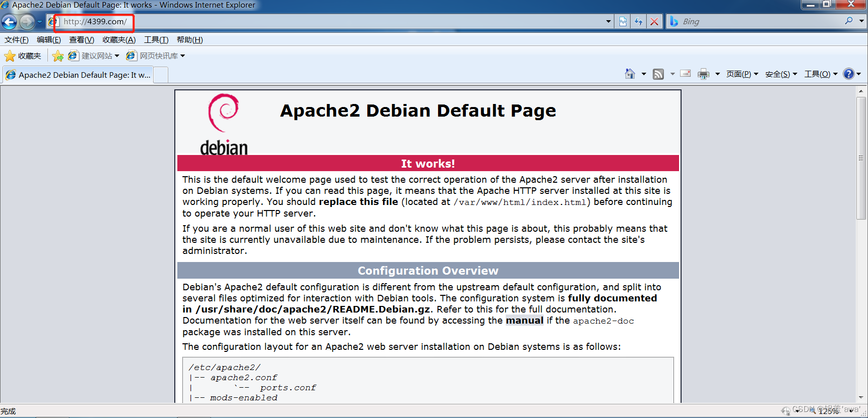Follow the 'manual' link in the page
The image size is (868, 418).
point(524,321)
